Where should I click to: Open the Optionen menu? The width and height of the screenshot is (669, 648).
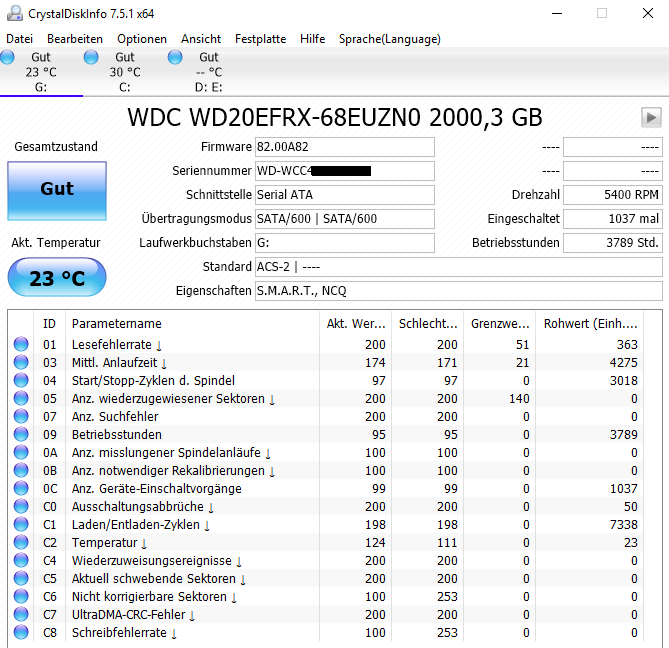[142, 39]
